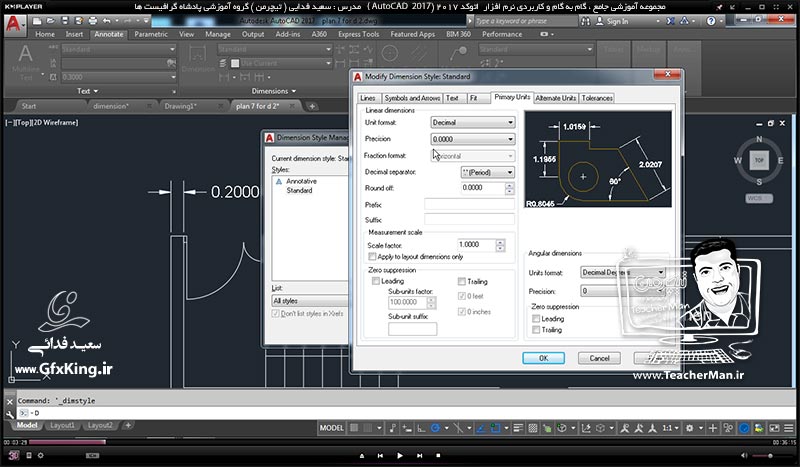The height and width of the screenshot is (467, 800).
Task: Click the New file icon in Quick Access
Action: (37, 21)
